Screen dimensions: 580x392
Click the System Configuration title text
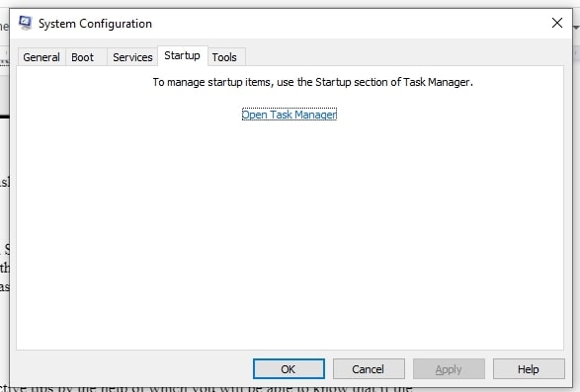pyautogui.click(x=95, y=24)
